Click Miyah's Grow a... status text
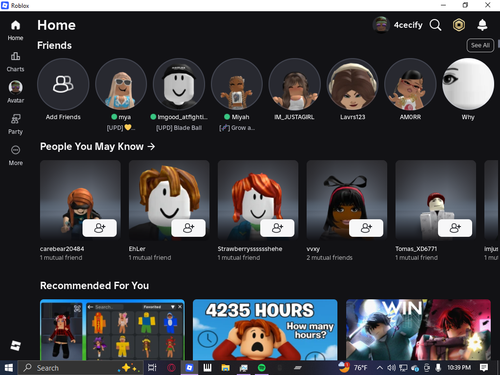The image size is (500, 375). 237,128
